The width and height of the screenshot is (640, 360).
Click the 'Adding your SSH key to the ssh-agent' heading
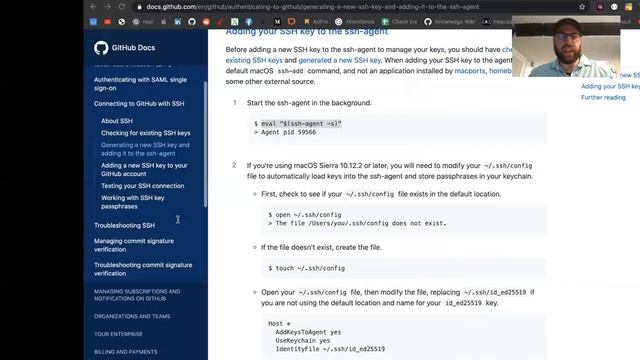click(307, 32)
